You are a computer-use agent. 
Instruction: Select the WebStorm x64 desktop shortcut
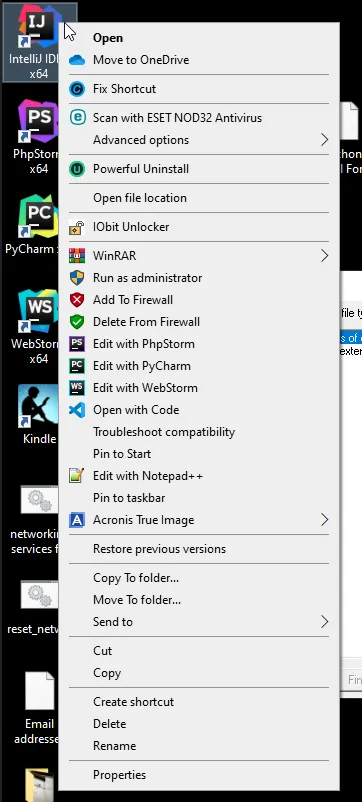(x=36, y=326)
